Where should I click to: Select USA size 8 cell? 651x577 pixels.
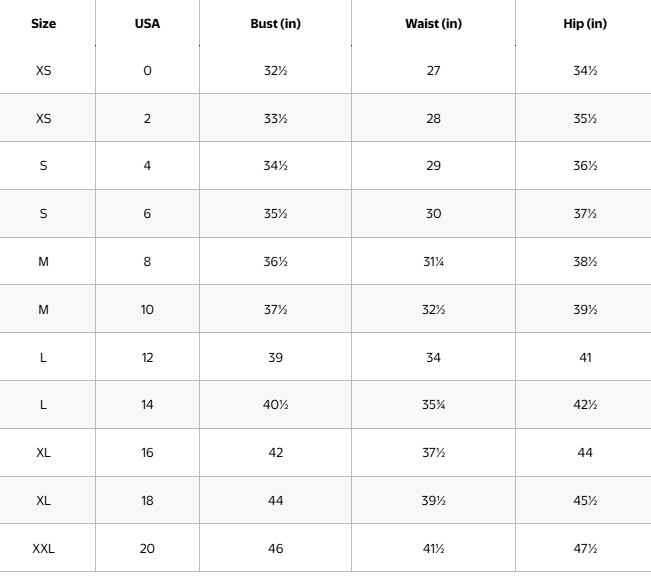(x=147, y=262)
